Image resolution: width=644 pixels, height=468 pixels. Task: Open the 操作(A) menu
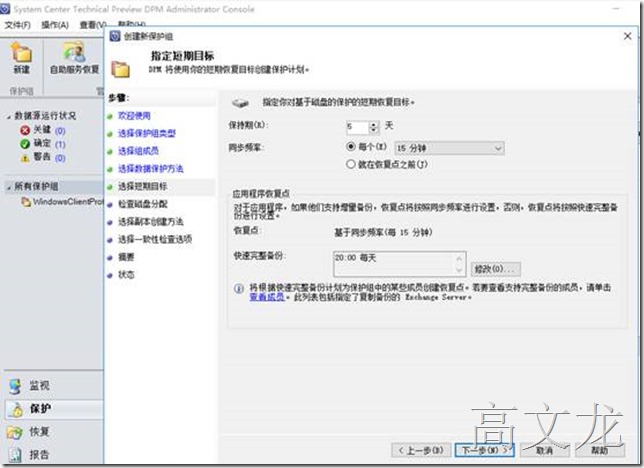[x=55, y=25]
